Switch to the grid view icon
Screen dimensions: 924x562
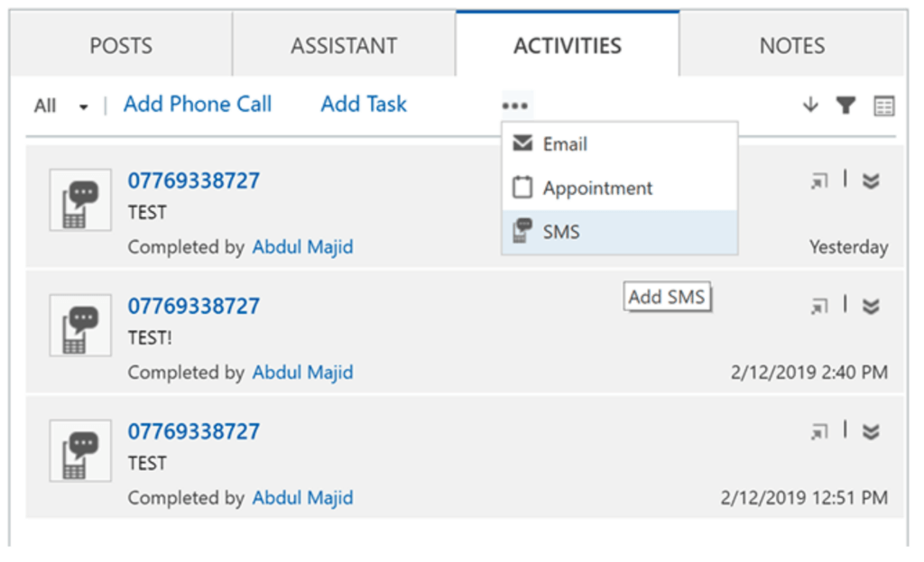click(883, 106)
